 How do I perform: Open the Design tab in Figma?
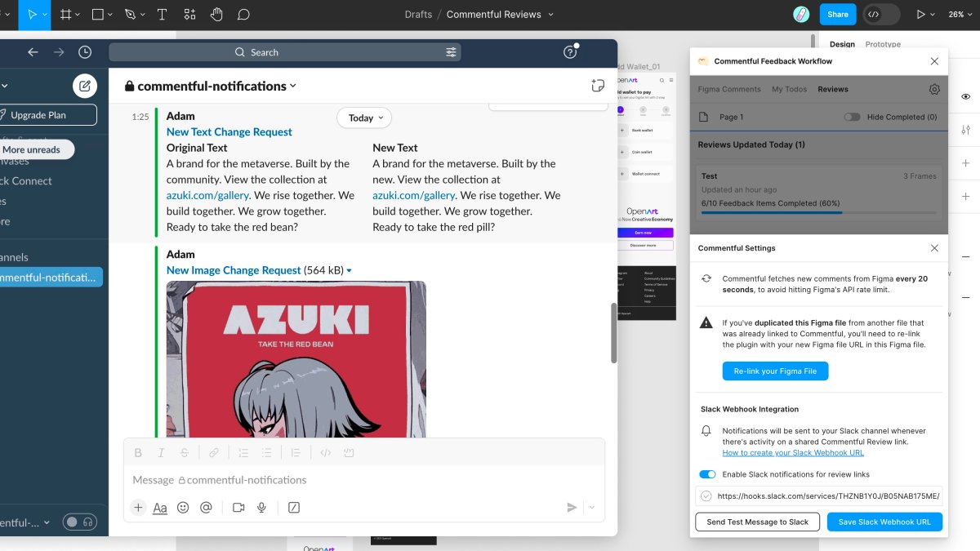842,44
